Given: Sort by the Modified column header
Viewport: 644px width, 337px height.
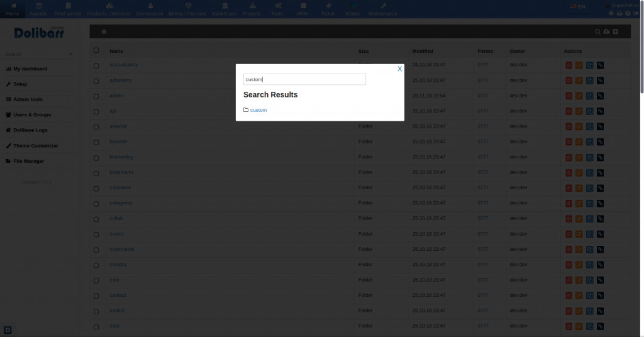Looking at the screenshot, I should point(423,52).
